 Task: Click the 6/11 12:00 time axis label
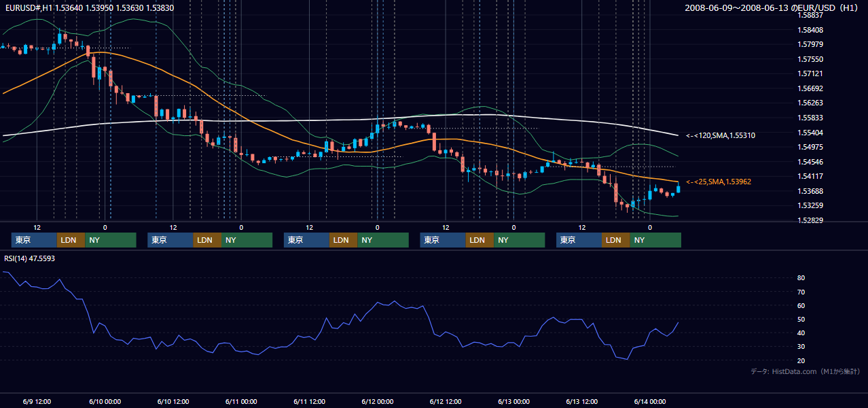(x=310, y=401)
